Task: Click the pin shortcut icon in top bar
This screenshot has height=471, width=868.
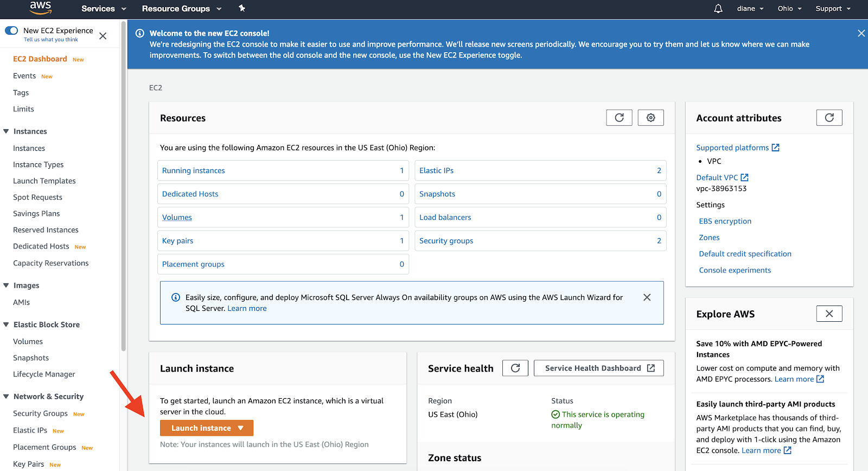Action: click(x=242, y=8)
